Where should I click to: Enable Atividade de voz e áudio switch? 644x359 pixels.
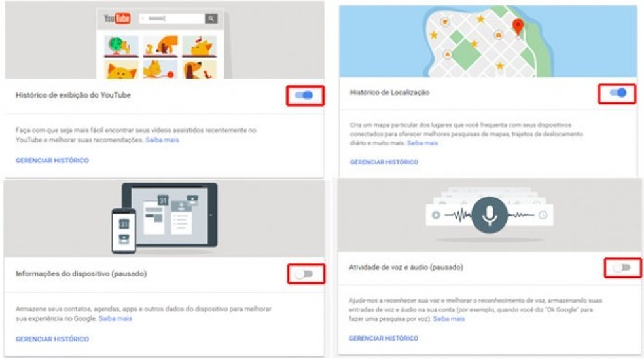622,268
